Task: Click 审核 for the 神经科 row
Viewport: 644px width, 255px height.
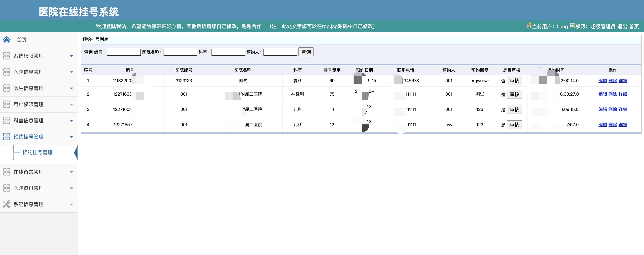Action: 514,94
